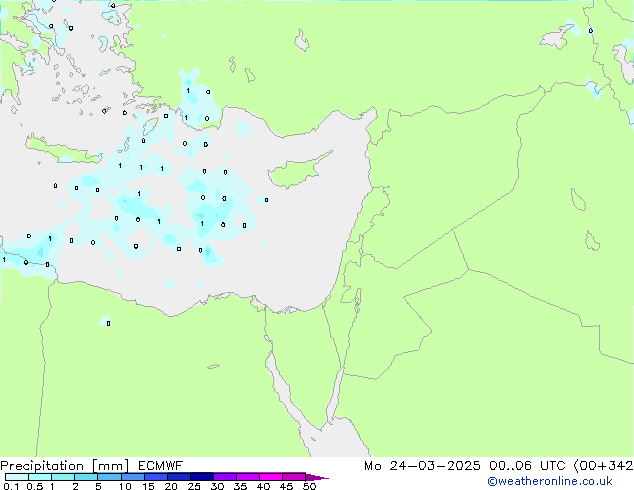Click the '30' legend scale label
634x490 pixels.
pos(217,486)
